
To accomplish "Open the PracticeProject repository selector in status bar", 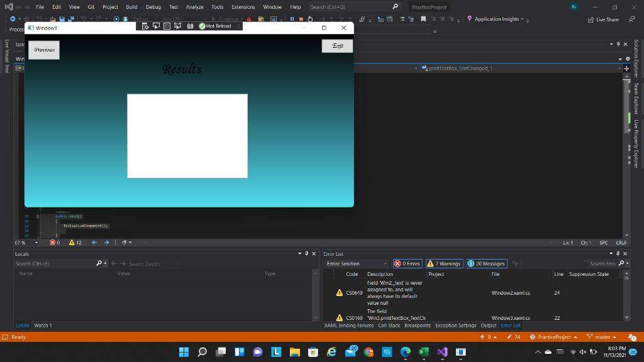I will coord(554,337).
